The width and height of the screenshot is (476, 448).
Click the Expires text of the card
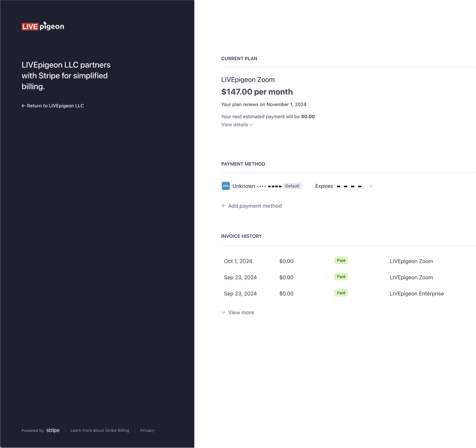tap(324, 186)
